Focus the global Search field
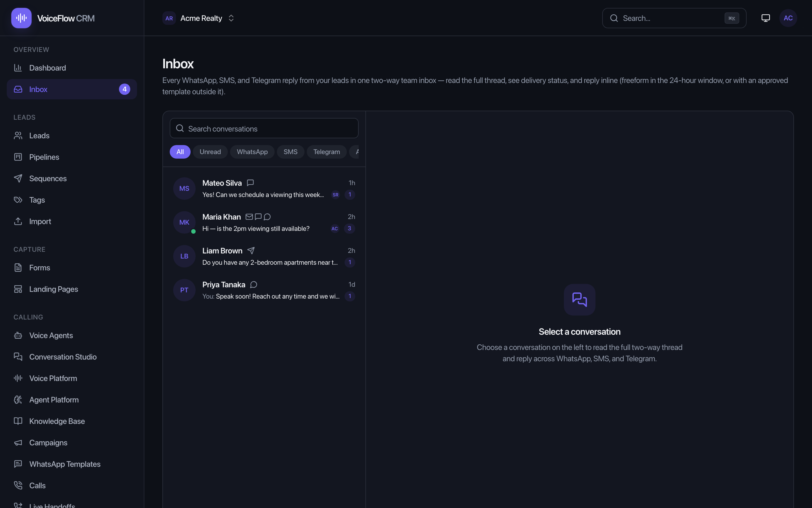 point(674,18)
